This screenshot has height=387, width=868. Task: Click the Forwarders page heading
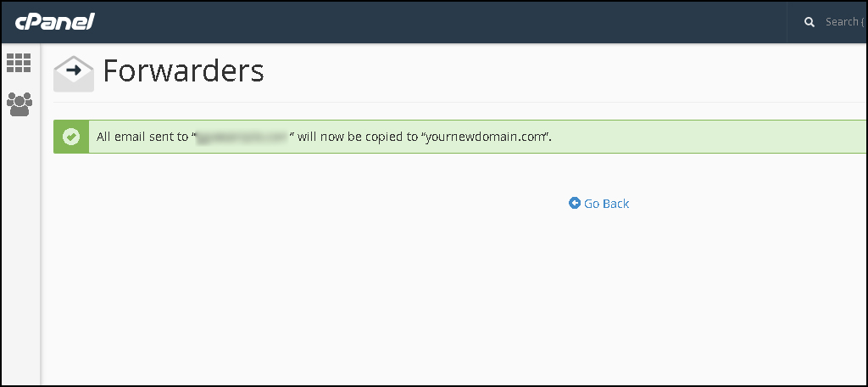click(183, 70)
